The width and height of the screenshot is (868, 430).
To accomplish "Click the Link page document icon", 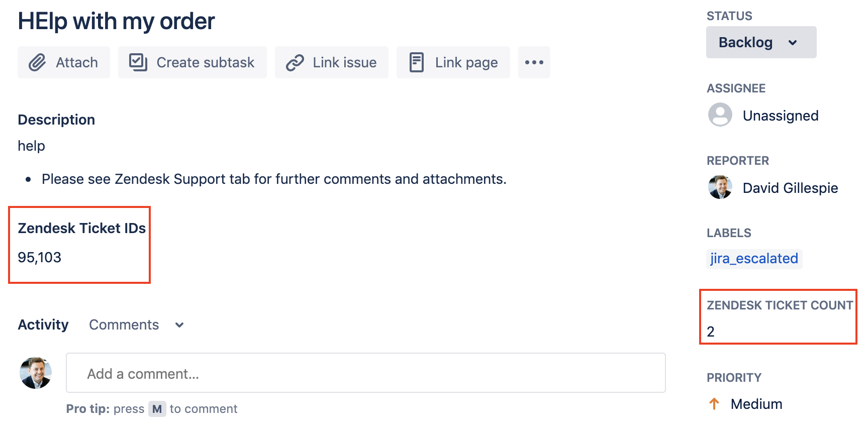I will pyautogui.click(x=417, y=62).
